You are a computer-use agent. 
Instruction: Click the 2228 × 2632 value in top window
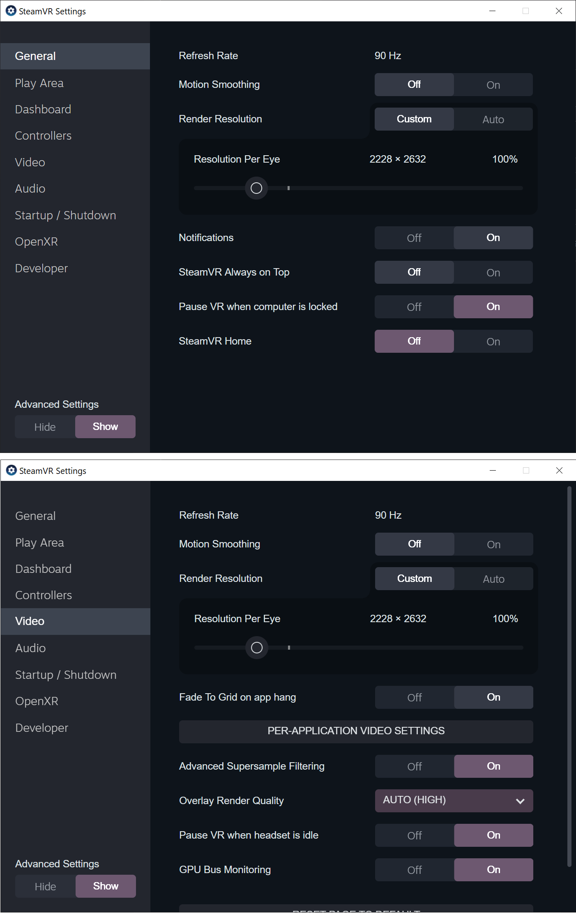398,159
